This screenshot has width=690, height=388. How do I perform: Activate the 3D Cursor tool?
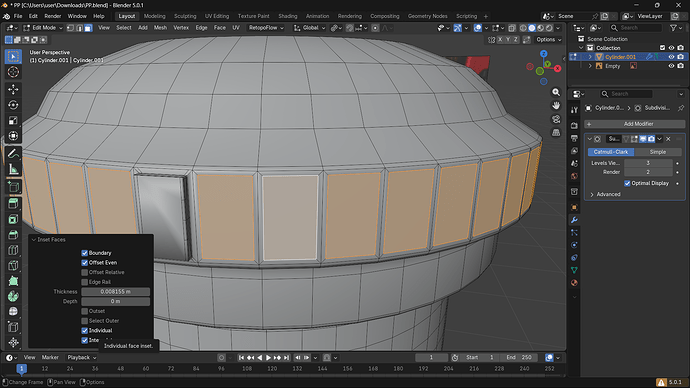coord(13,72)
